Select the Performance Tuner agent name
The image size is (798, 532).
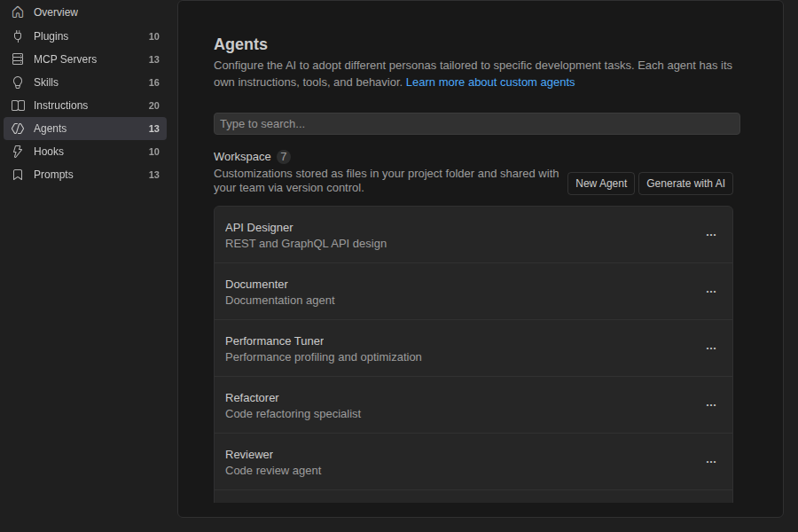274,341
